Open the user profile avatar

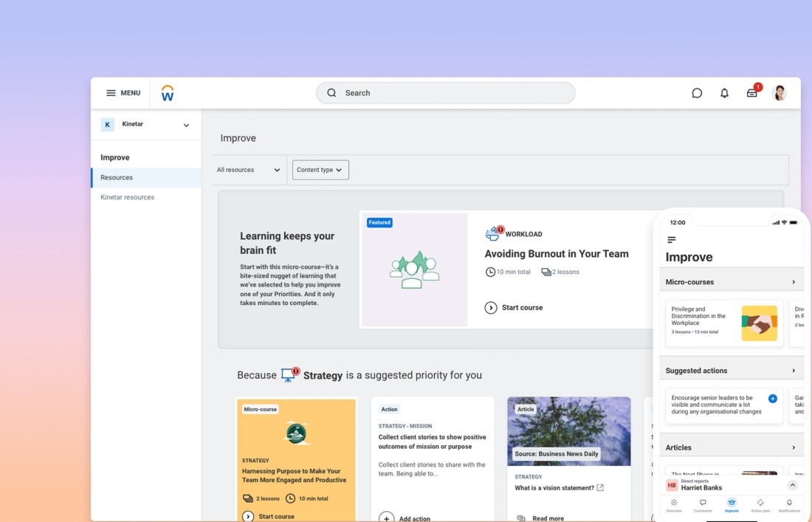tap(779, 93)
